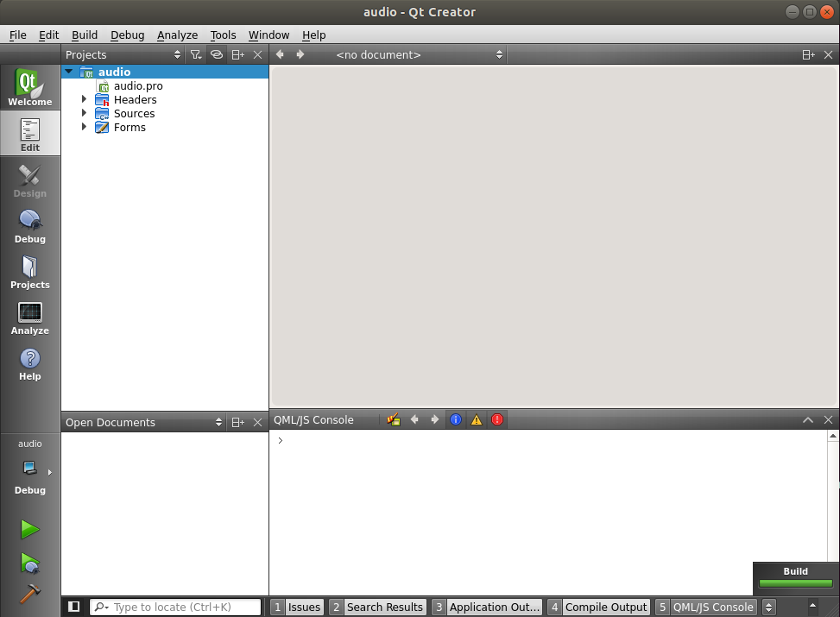Screen dimensions: 840x617
Task: Show the Issues output pane
Action: (297, 607)
